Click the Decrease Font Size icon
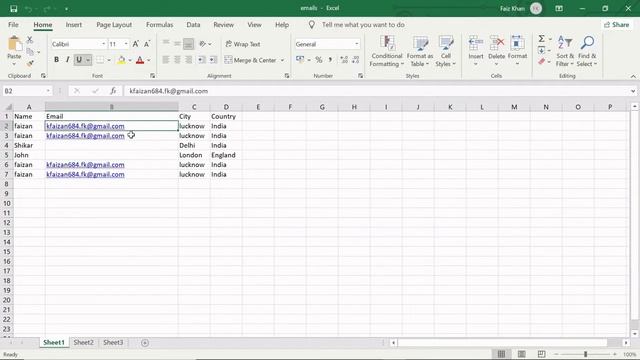Screen dimensions: 640x360 pyautogui.click(x=147, y=44)
